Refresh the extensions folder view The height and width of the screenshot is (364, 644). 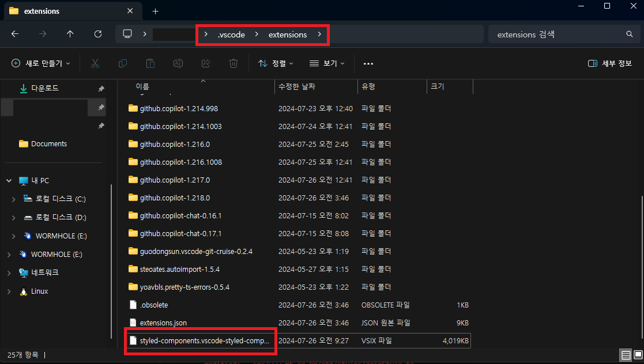[98, 34]
